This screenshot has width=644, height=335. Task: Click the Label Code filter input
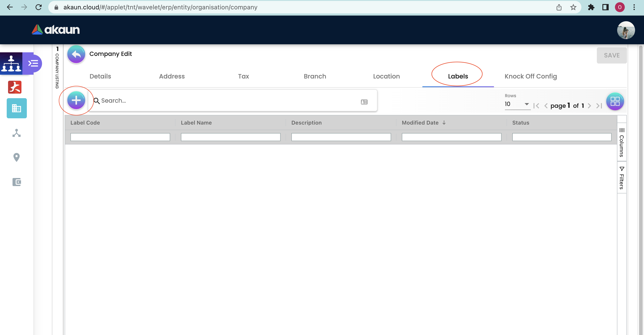[x=120, y=137]
